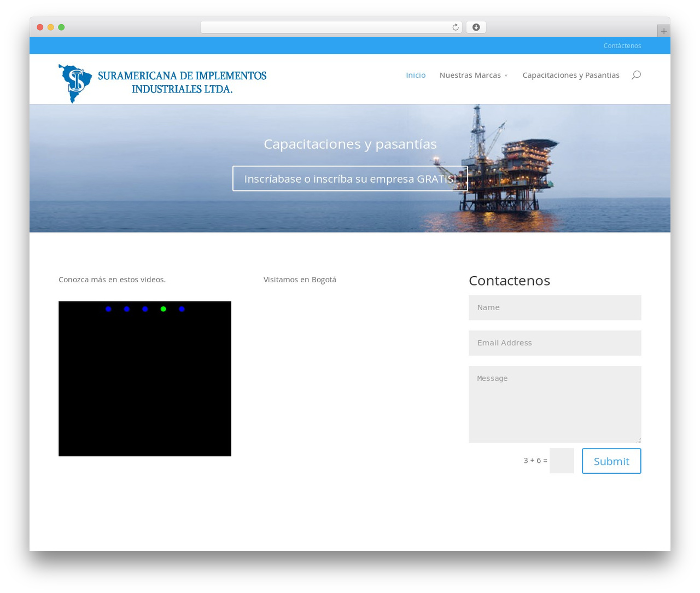Click the 'Capacitaciones y pasantías' banner heading
700x593 pixels.
tap(350, 144)
